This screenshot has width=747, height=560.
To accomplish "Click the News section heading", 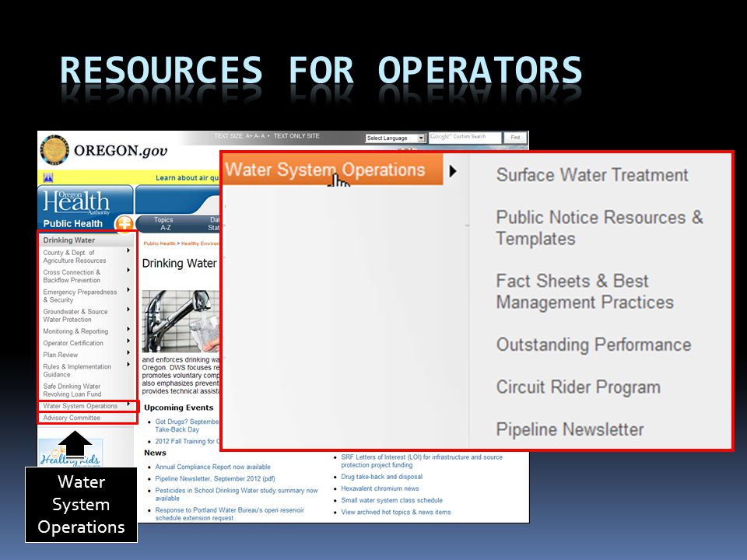I will [x=155, y=453].
